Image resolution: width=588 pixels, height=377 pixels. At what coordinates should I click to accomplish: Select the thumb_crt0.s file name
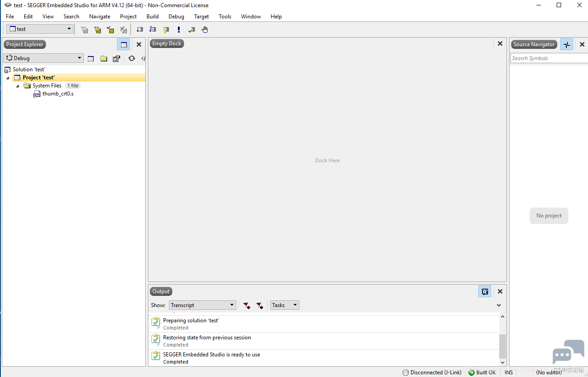(58, 94)
